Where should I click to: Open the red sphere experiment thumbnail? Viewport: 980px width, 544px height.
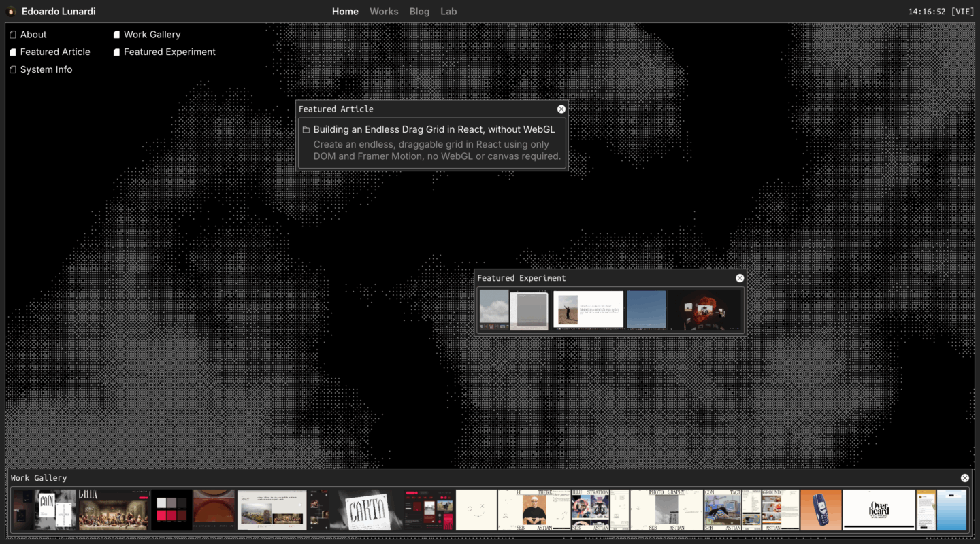(705, 310)
